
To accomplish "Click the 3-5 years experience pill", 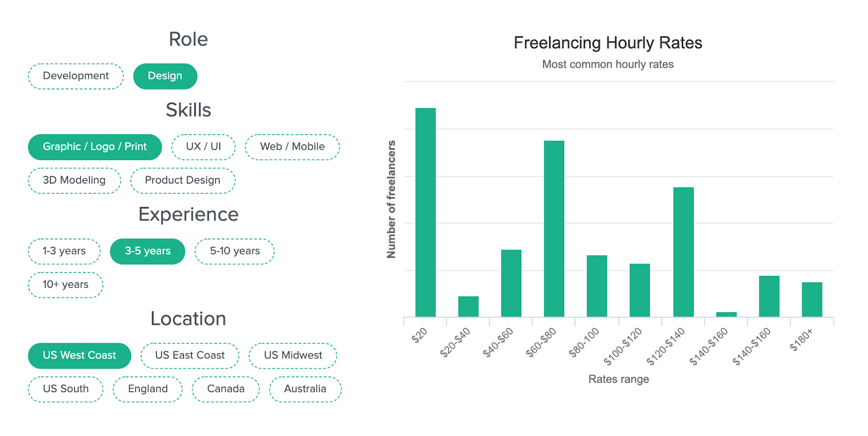I will coord(148,251).
